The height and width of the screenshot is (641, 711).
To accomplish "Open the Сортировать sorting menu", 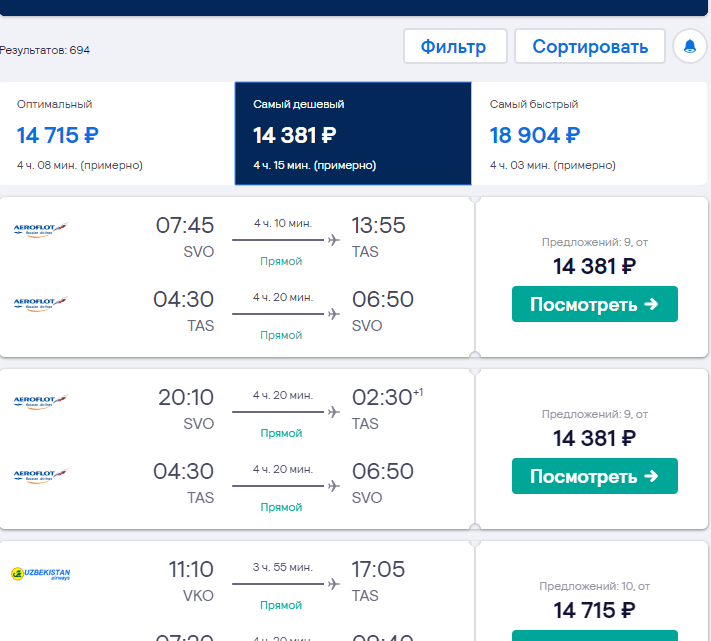I will [589, 46].
